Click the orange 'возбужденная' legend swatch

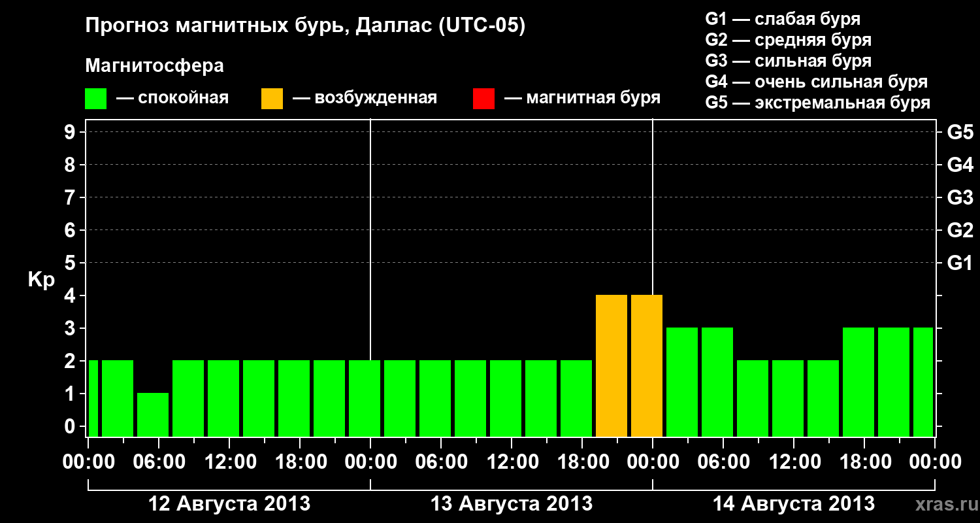[x=272, y=99]
